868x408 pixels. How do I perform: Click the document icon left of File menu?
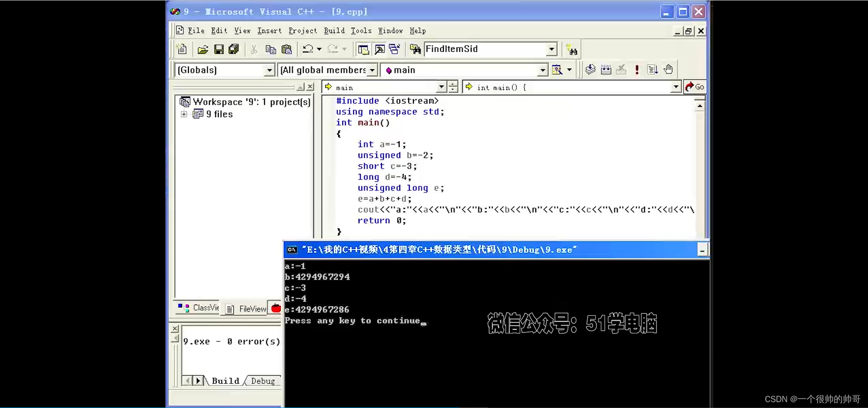180,30
